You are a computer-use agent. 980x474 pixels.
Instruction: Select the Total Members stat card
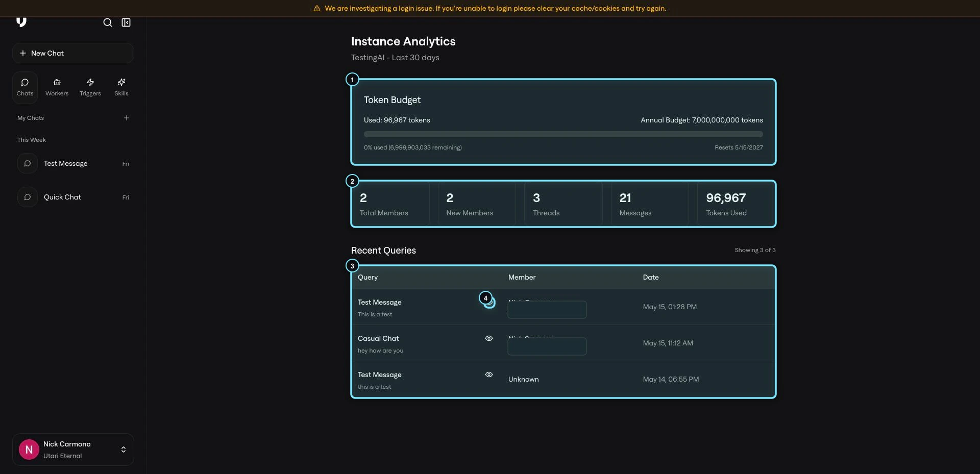pyautogui.click(x=391, y=204)
